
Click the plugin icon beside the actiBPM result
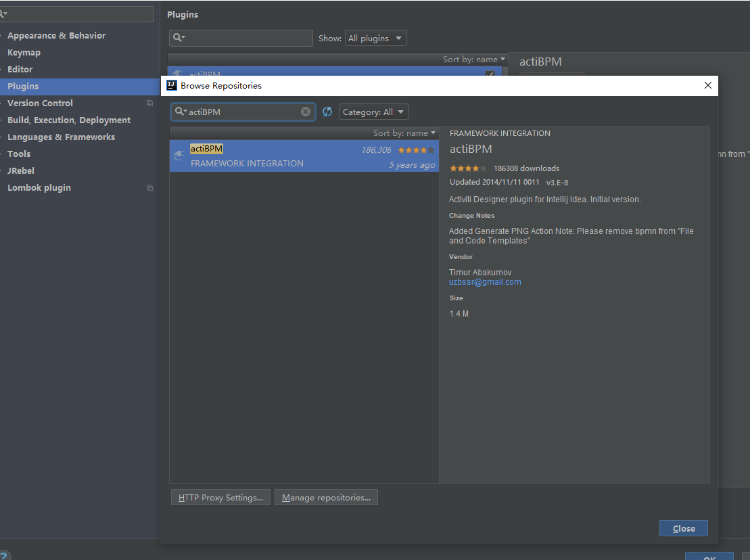179,156
